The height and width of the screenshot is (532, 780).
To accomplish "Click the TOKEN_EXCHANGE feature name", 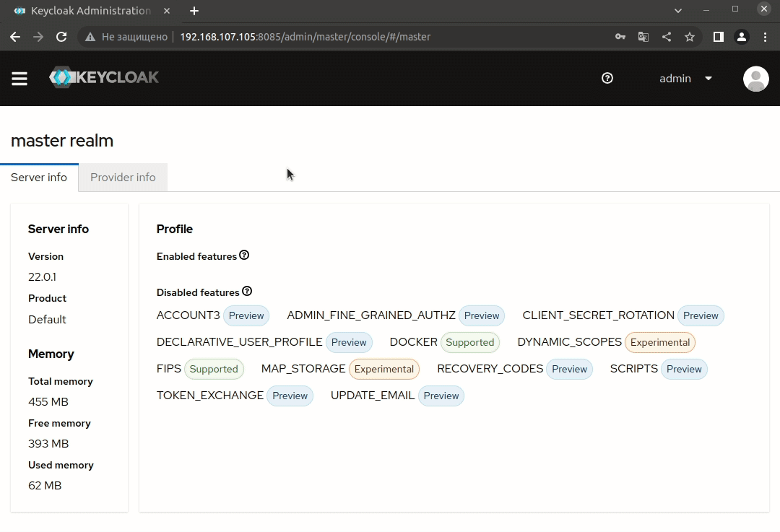I will click(x=210, y=396).
